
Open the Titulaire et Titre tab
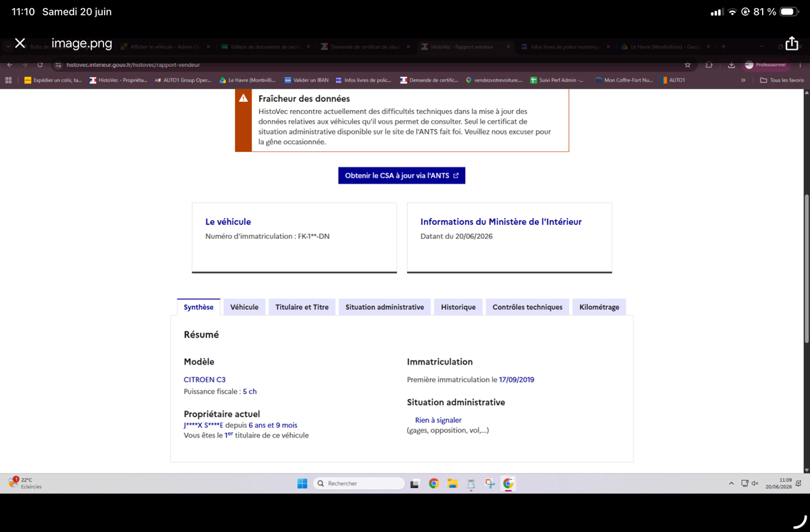302,307
